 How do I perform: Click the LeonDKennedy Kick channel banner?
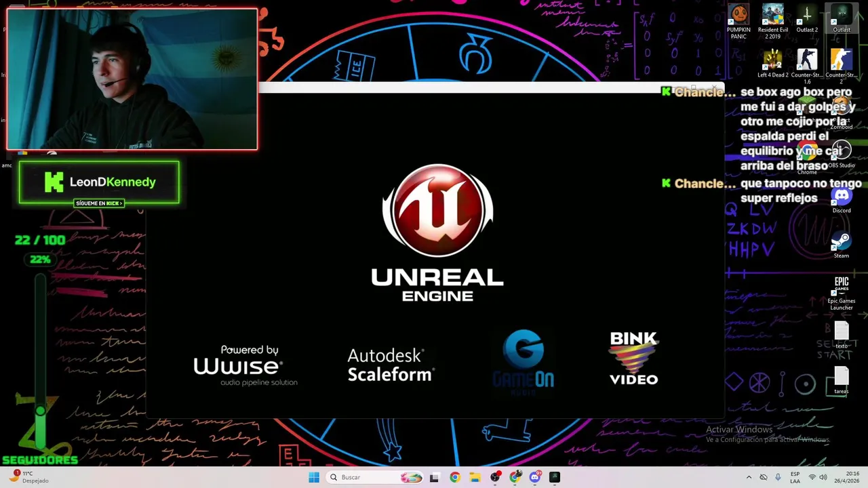click(99, 182)
